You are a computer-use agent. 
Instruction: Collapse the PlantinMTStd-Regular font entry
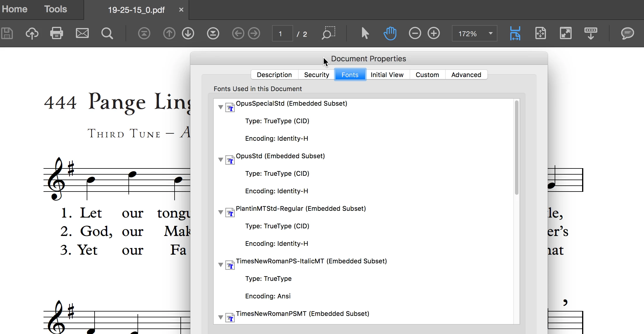click(221, 212)
